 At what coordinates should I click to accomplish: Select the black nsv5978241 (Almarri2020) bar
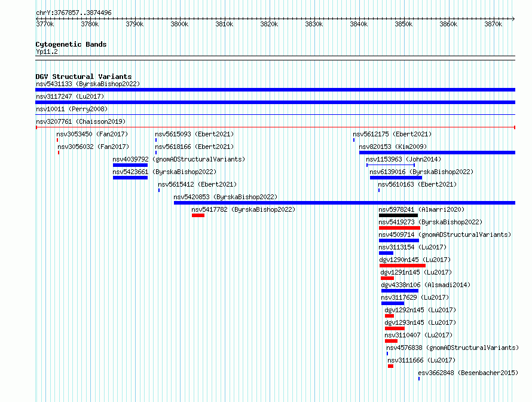click(x=398, y=215)
